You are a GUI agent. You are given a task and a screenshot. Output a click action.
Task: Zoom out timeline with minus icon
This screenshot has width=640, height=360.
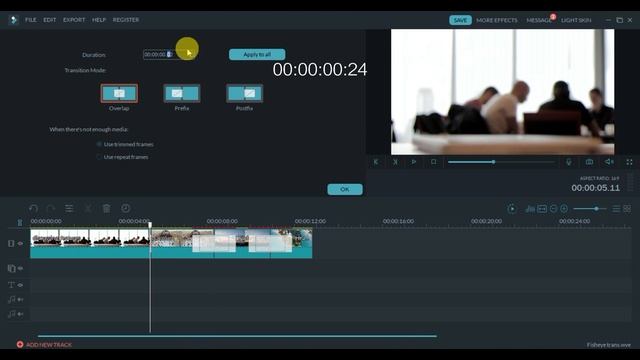[x=553, y=209]
